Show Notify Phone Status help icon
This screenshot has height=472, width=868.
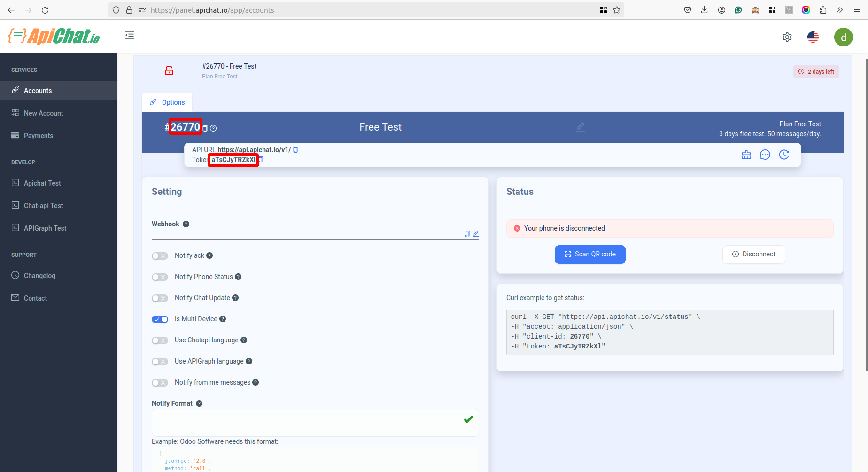(238, 277)
